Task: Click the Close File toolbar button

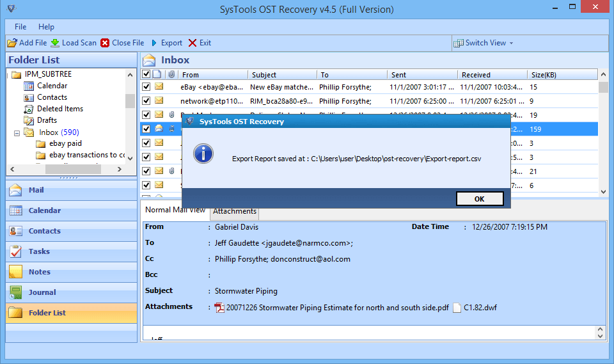Action: pyautogui.click(x=122, y=43)
